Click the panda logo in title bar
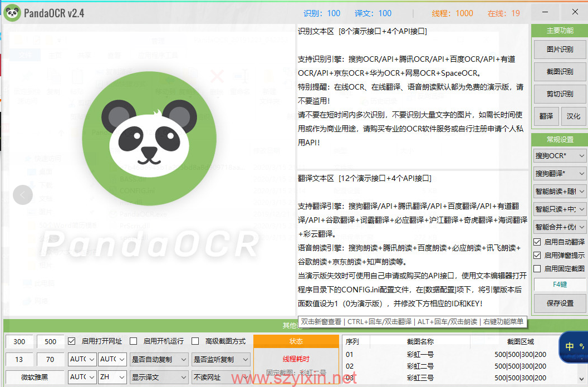This screenshot has height=387, width=588. pos(12,13)
